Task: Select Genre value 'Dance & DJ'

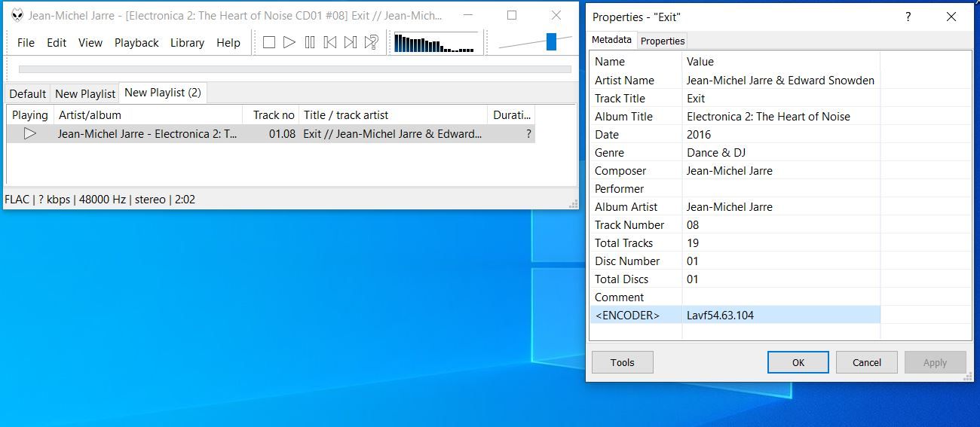Action: coord(781,153)
